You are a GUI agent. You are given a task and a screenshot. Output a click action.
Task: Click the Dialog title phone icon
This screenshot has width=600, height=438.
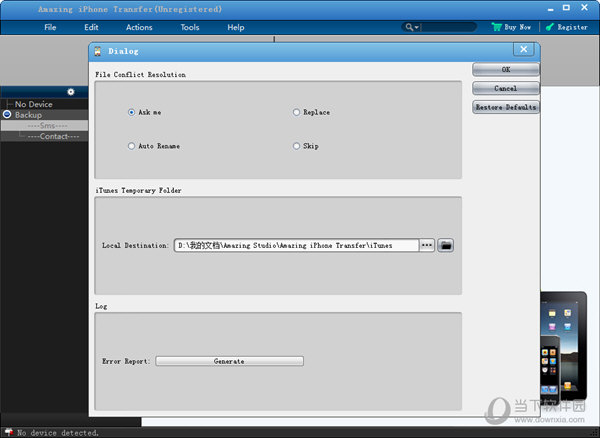tap(98, 51)
